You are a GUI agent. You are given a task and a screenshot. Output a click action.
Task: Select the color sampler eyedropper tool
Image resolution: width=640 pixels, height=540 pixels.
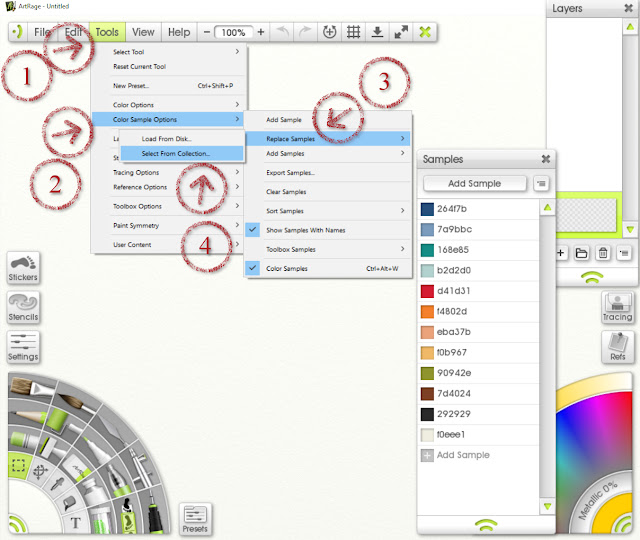tap(57, 484)
